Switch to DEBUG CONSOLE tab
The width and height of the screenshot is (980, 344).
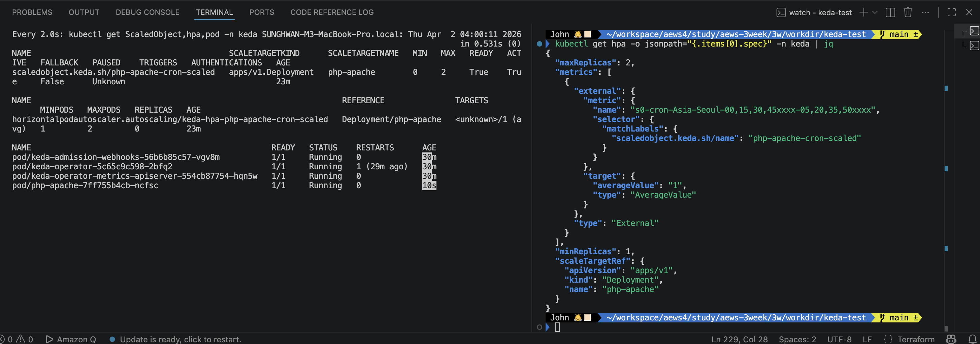pos(147,12)
